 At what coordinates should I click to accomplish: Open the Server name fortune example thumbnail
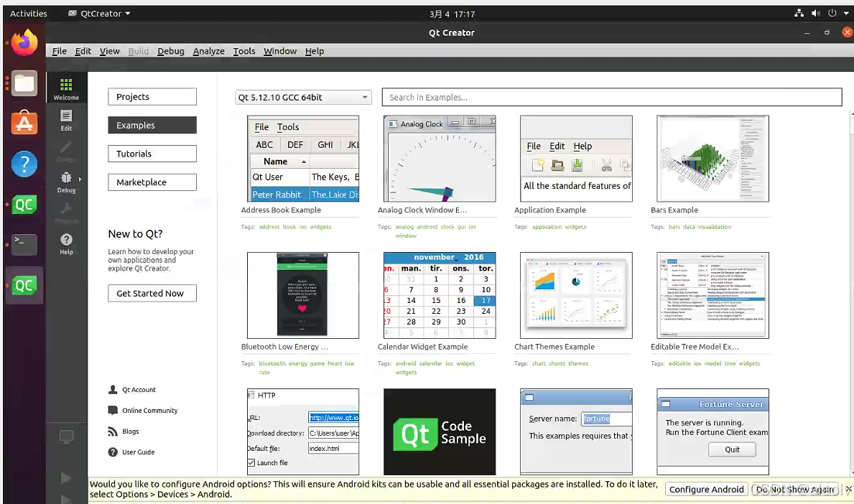click(x=576, y=431)
